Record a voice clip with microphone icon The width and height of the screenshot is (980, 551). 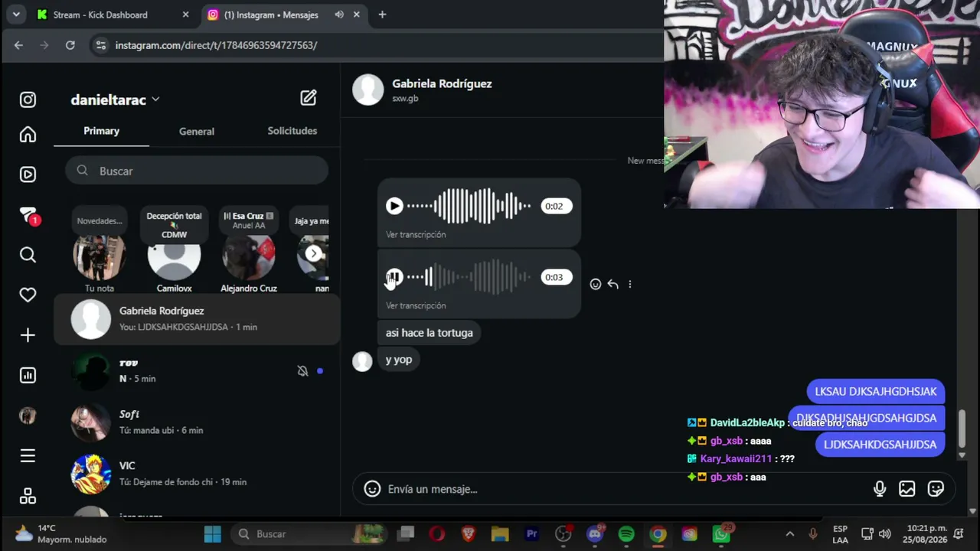[x=880, y=489]
